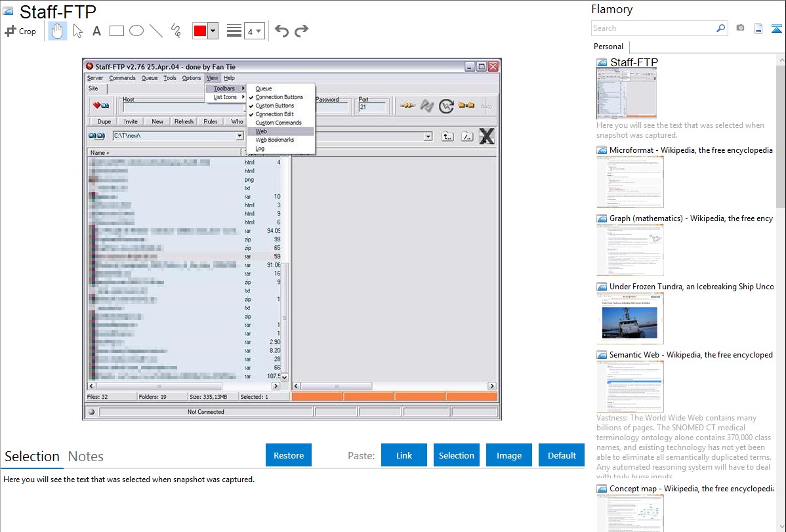Open the Microformat snapshot thumbnail

[630, 182]
